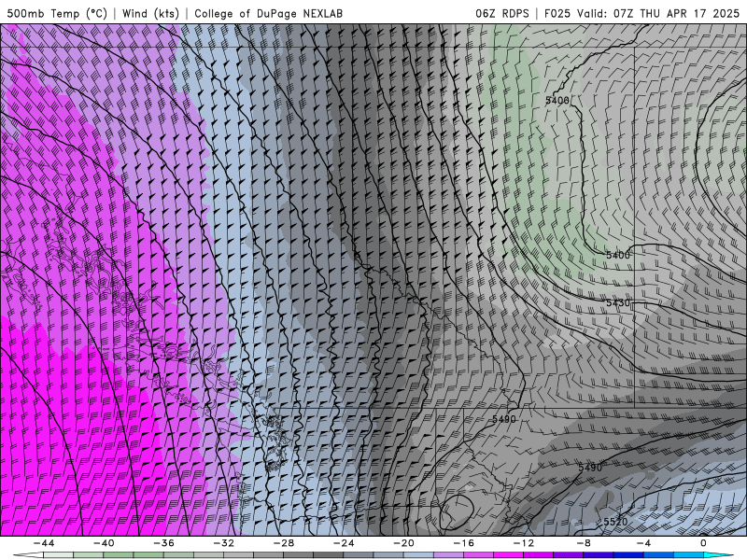Click the -20 value on the temperature scale
The image size is (747, 560).
coord(404,543)
